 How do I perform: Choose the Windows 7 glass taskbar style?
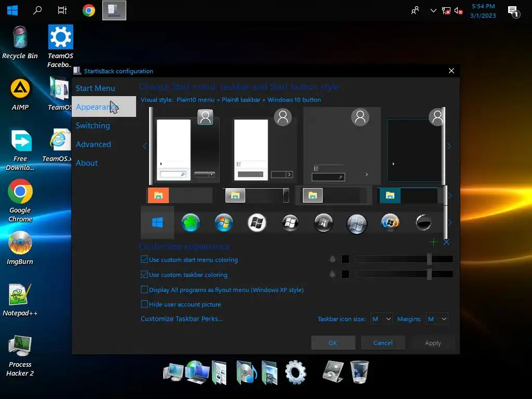tap(257, 195)
